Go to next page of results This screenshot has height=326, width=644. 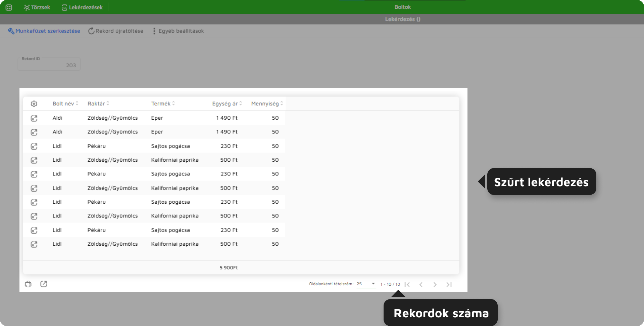coord(435,285)
